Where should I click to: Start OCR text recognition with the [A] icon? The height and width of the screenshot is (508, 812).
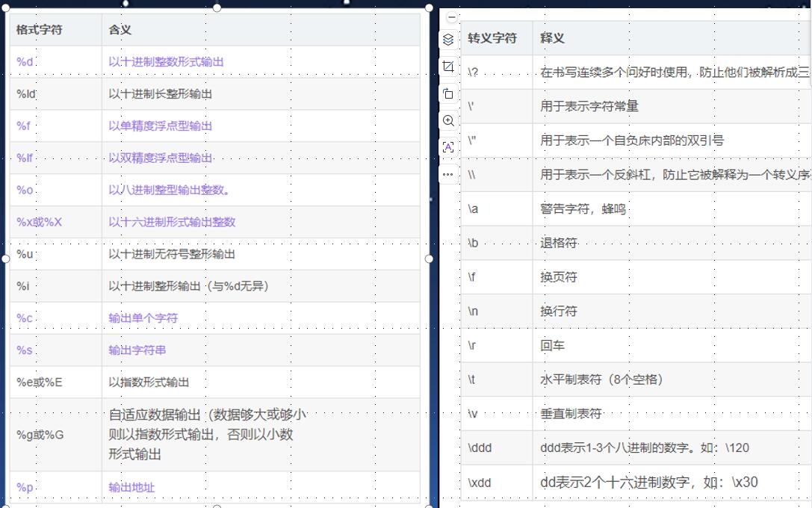pyautogui.click(x=448, y=147)
